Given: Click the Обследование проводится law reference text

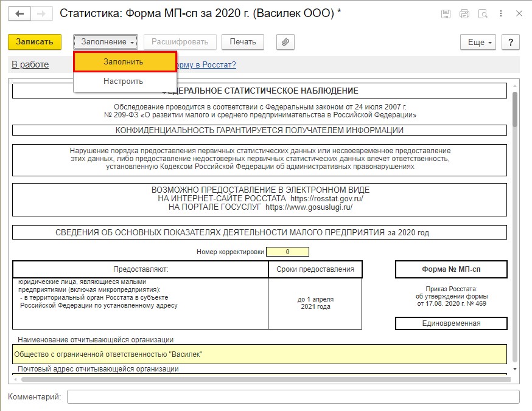Looking at the screenshot, I should pos(260,111).
